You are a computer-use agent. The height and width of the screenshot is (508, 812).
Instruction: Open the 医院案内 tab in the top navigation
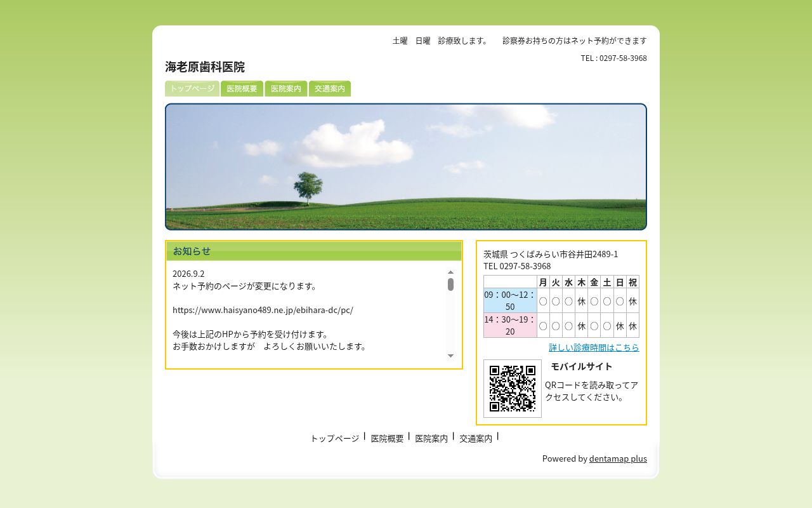point(286,89)
